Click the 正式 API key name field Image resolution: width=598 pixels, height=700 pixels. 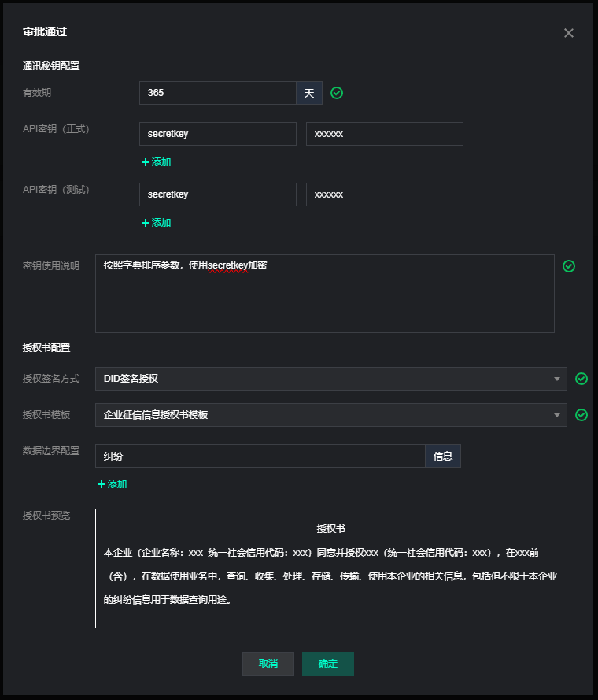click(217, 134)
